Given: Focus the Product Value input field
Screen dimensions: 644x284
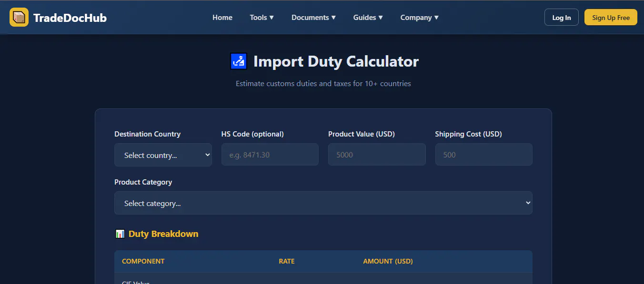Looking at the screenshot, I should (x=377, y=155).
